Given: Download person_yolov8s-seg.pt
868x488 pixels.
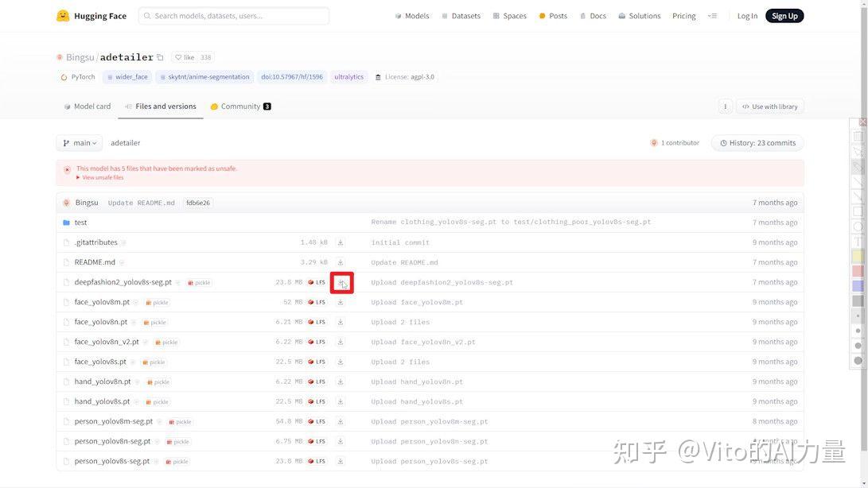Looking at the screenshot, I should pos(341,462).
